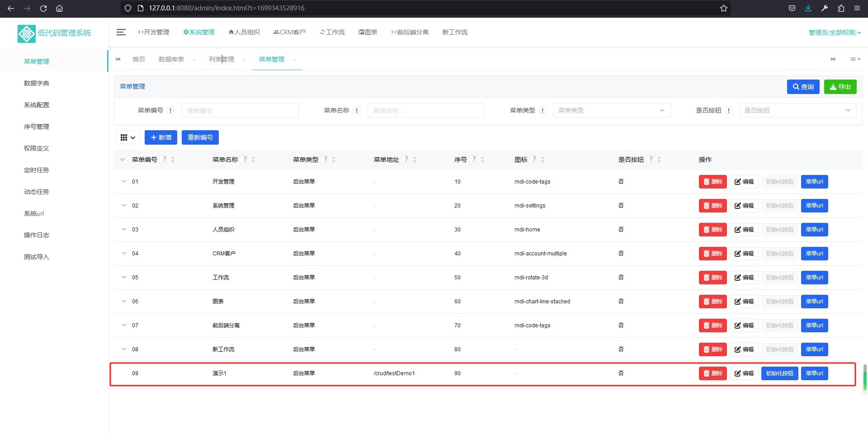The image size is (868, 434).
Task: Click the green 导出 button
Action: click(x=840, y=87)
